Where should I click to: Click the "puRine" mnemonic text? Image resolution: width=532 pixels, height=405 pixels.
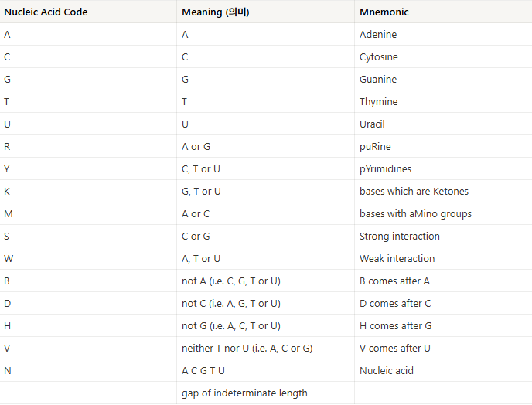click(375, 147)
